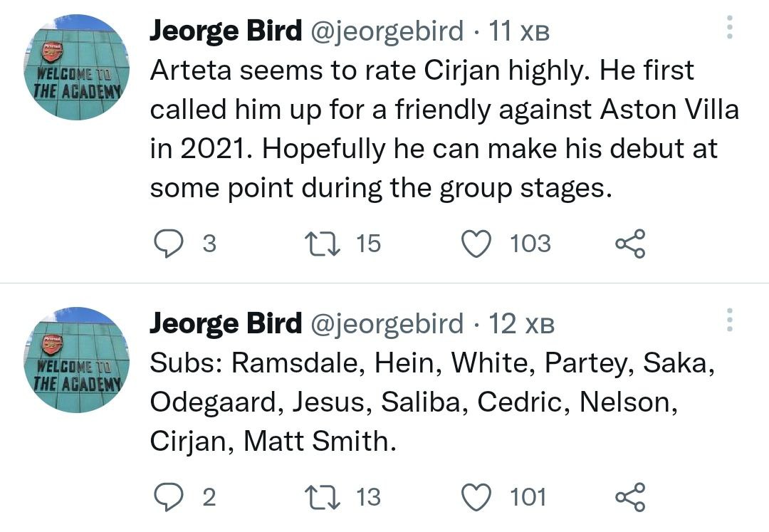
Task: Share the Subs lineup tweet
Action: point(630,496)
